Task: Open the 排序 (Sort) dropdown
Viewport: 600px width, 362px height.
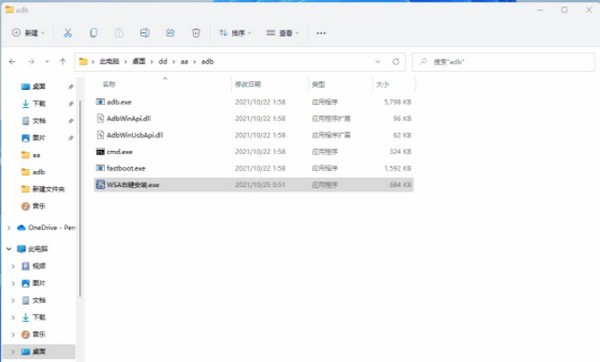Action: 235,33
